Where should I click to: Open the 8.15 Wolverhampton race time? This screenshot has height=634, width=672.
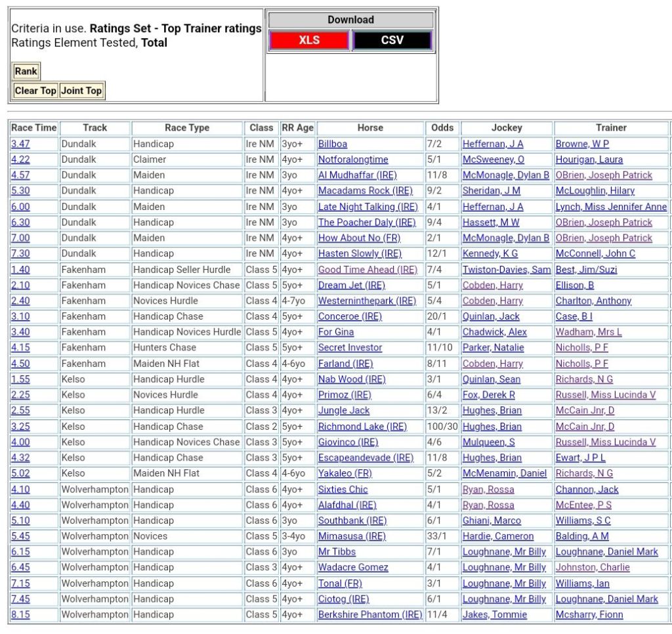(x=20, y=615)
